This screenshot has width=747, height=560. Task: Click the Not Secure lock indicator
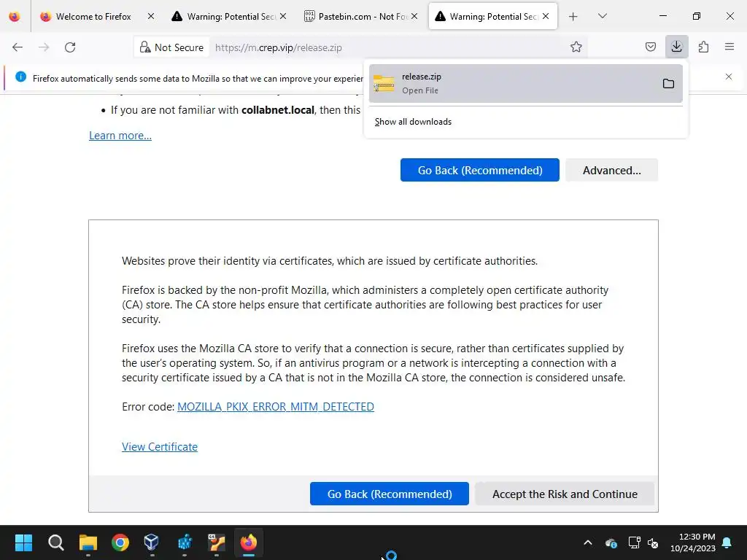(171, 47)
